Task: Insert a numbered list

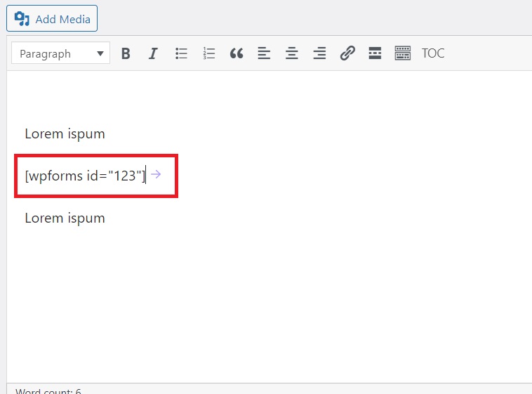Action: coord(208,53)
